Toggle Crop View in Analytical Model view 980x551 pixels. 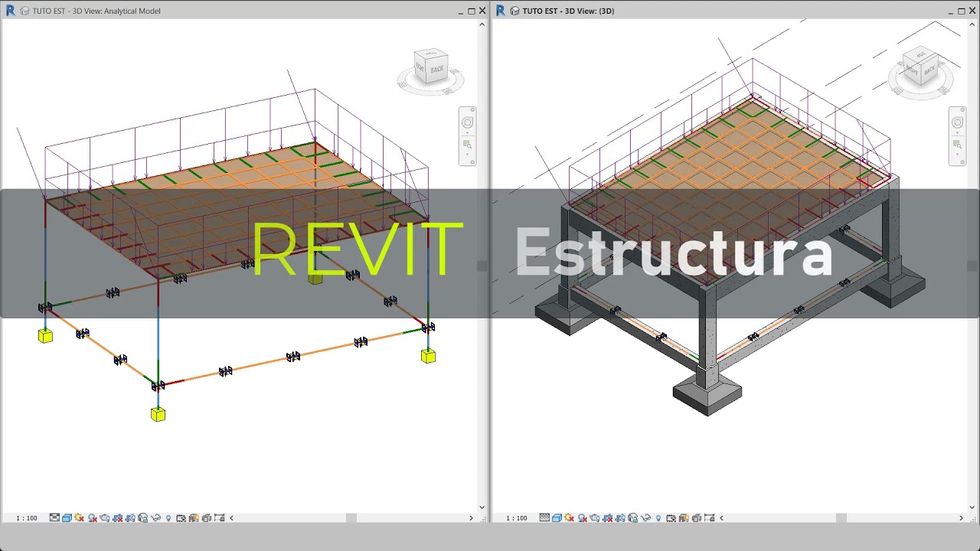click(x=117, y=518)
